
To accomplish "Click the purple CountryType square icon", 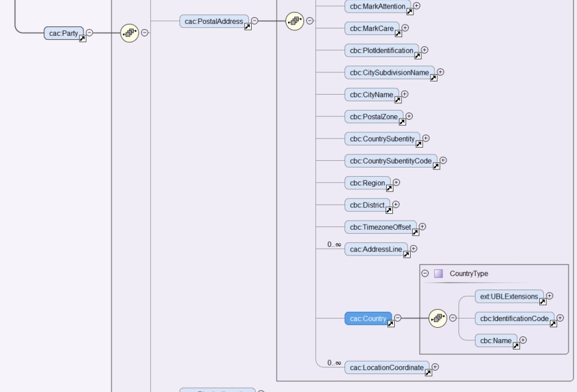I will click(439, 273).
